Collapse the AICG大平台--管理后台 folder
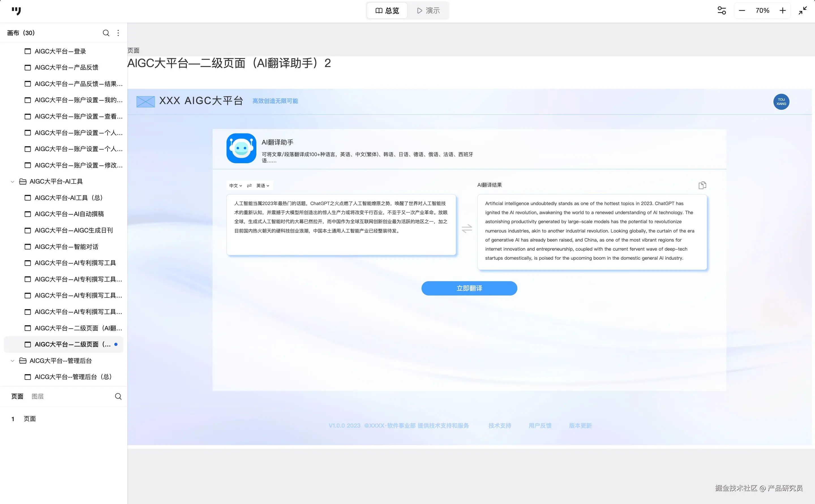Image resolution: width=815 pixels, height=504 pixels. pos(13,361)
